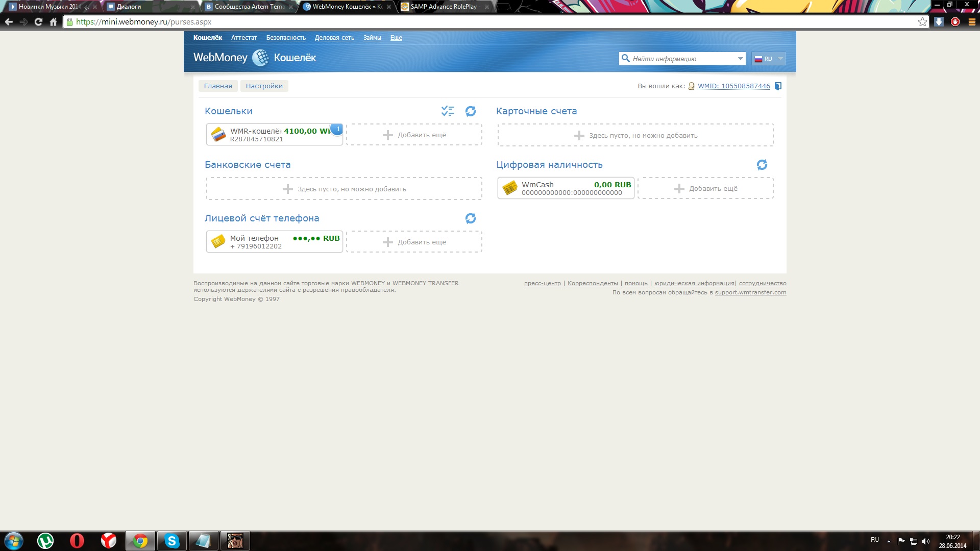Screen dimensions: 980x551
Task: Click the volume speaker tray icon
Action: coord(926,541)
